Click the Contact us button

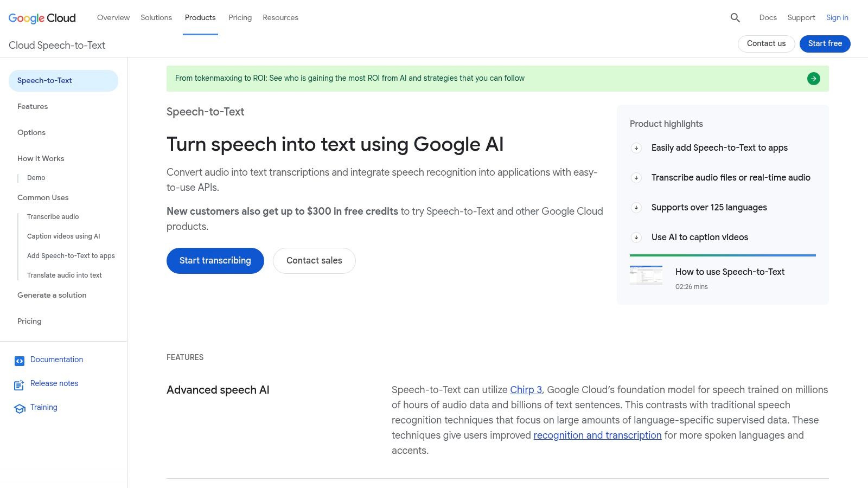pos(766,44)
